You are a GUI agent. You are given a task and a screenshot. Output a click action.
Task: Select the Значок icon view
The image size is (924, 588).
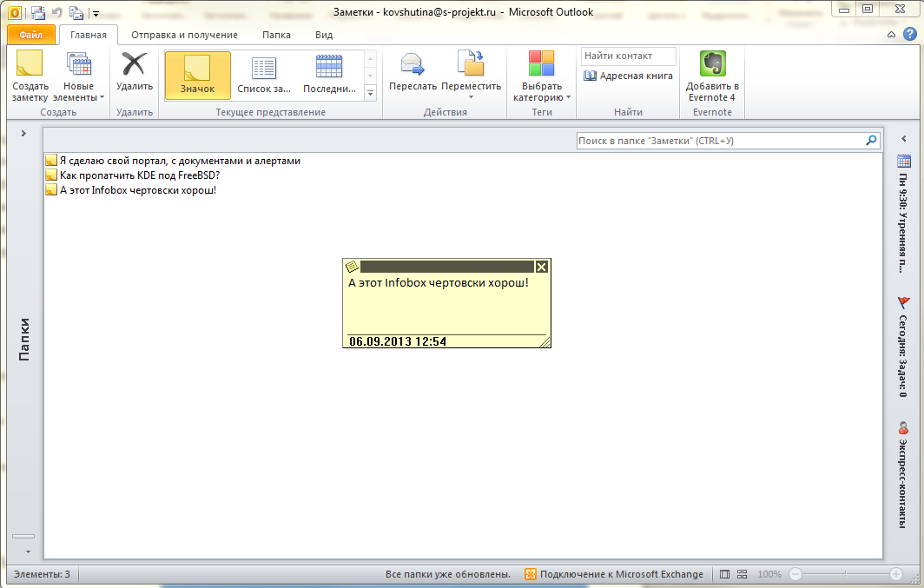coord(197,75)
